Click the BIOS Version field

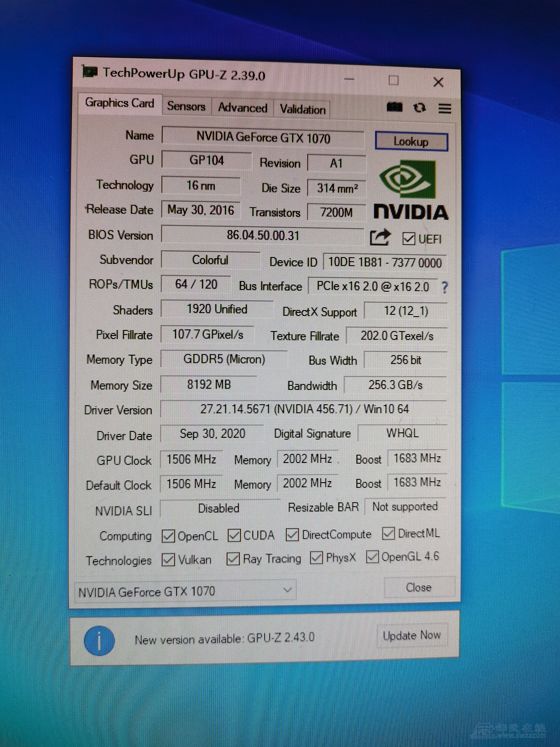[263, 235]
